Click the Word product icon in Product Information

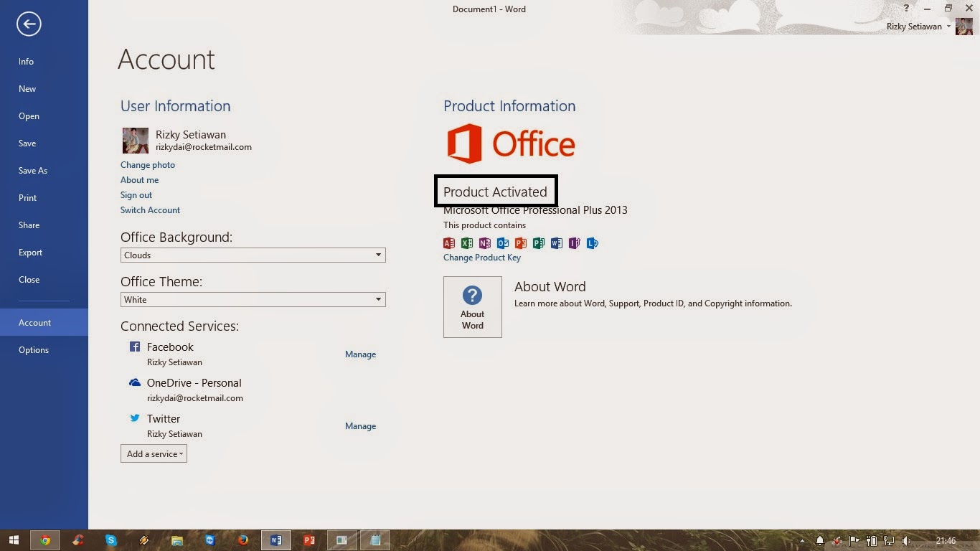point(557,243)
